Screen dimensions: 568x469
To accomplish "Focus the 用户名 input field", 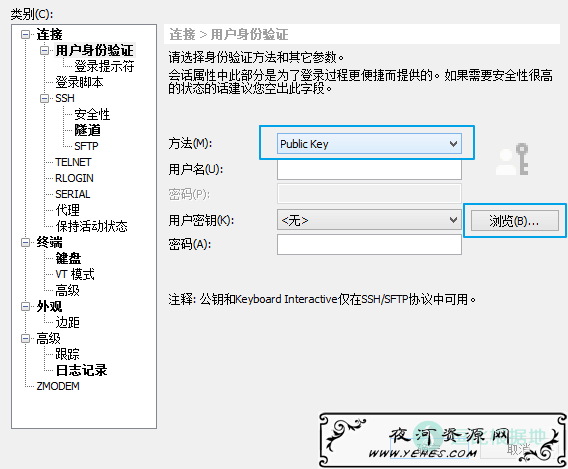I will [x=369, y=169].
